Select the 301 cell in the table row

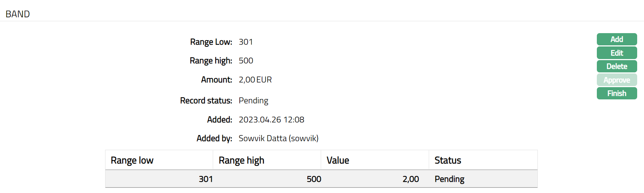coord(206,179)
